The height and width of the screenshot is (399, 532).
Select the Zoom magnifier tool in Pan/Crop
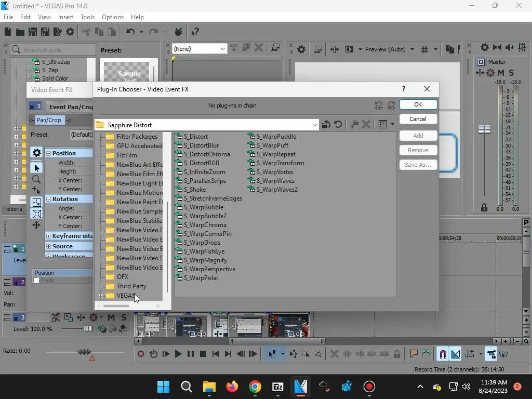pos(36,179)
